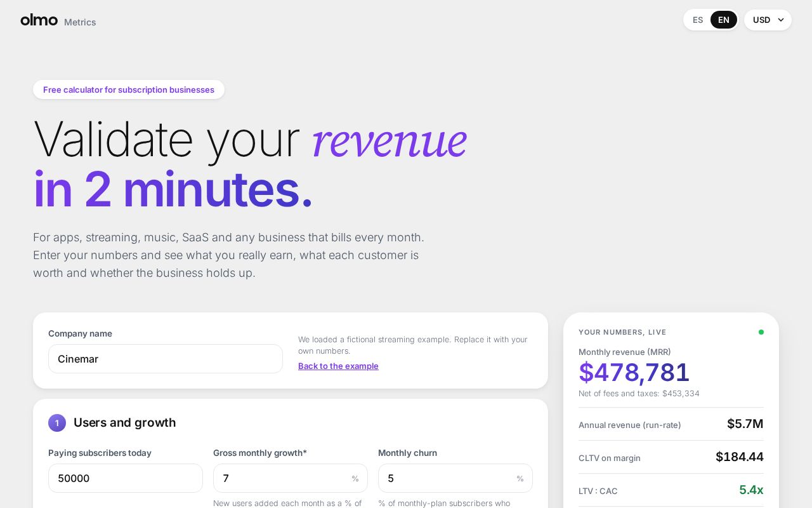This screenshot has height=508, width=812.
Task: Click the $184.44 CLTV on margin value
Action: [x=740, y=457]
